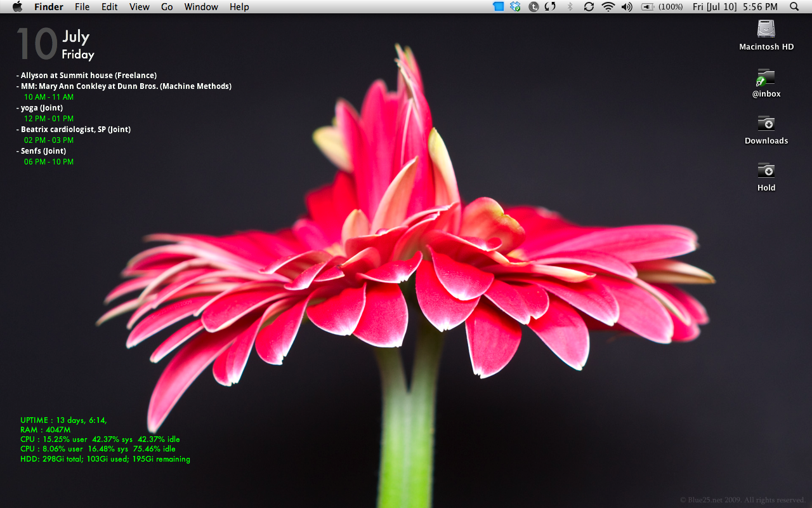This screenshot has width=812, height=508.
Task: Click the blue tag icon in menu bar
Action: (x=498, y=7)
